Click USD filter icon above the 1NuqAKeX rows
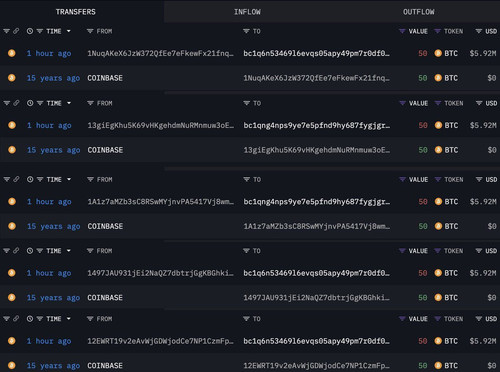Image resolution: width=500 pixels, height=372 pixels. [479, 31]
